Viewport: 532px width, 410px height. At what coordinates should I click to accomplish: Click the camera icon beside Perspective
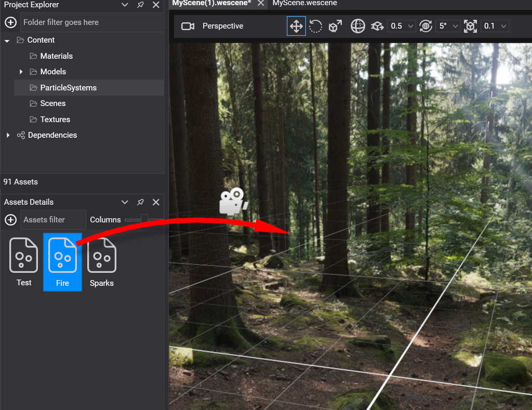[188, 26]
